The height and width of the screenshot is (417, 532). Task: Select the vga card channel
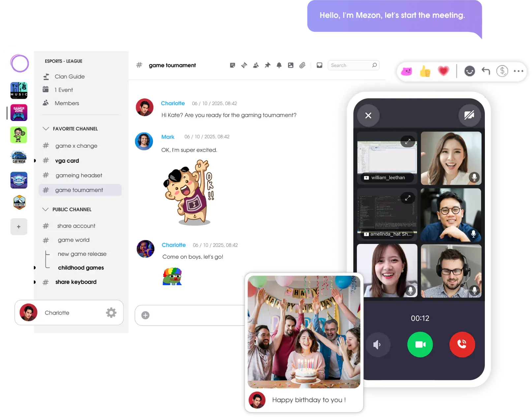67,161
